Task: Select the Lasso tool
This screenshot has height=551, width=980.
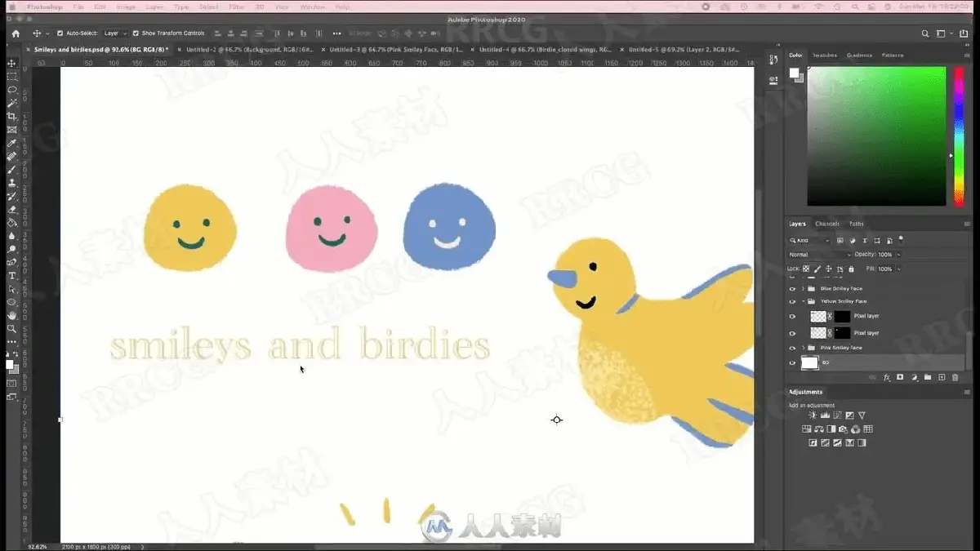Action: pyautogui.click(x=11, y=90)
